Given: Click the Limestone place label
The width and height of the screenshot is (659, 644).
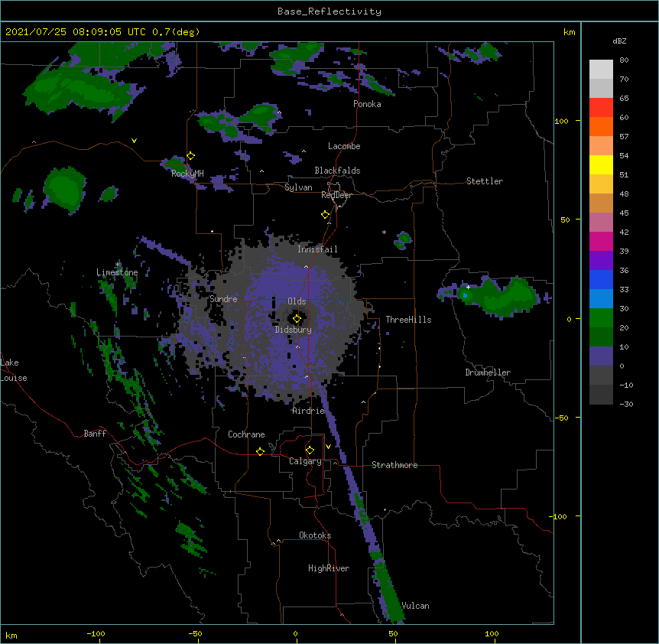Looking at the screenshot, I should [x=117, y=272].
